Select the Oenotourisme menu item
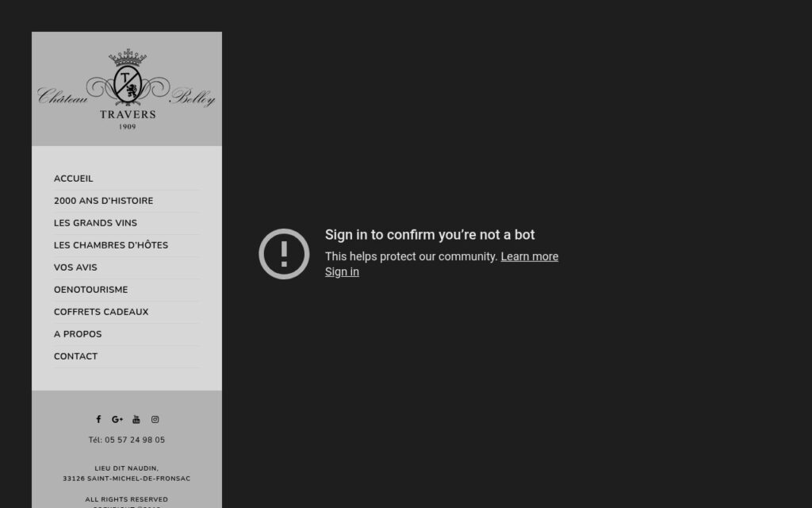Viewport: 812px width, 508px height. [x=90, y=290]
